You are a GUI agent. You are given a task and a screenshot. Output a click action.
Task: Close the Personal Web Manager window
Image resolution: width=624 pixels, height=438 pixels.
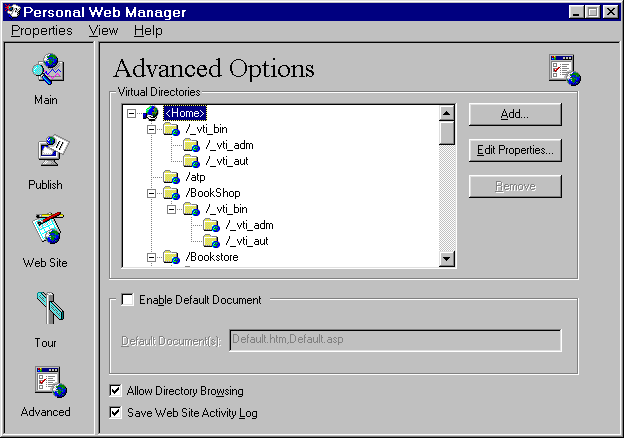[x=610, y=12]
